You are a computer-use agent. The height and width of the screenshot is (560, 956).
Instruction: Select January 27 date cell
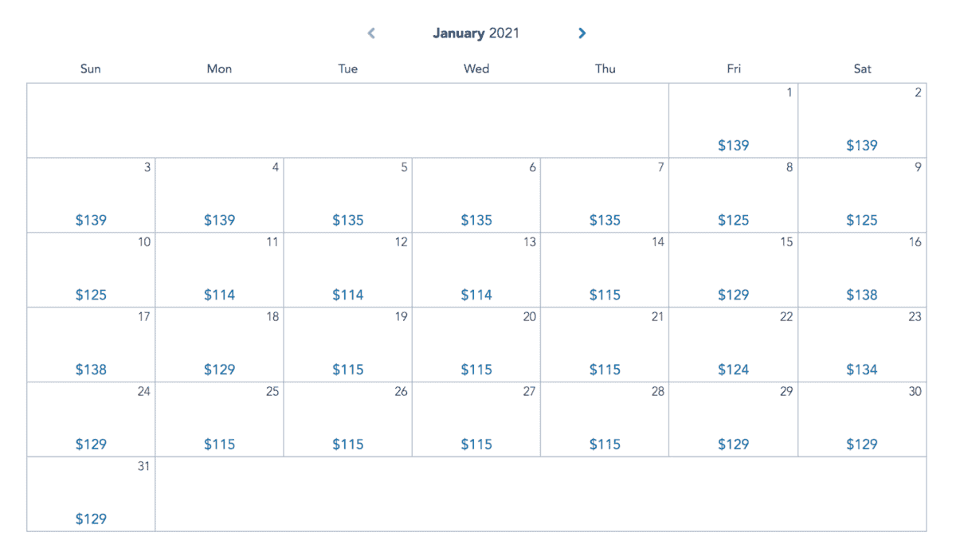tap(476, 420)
